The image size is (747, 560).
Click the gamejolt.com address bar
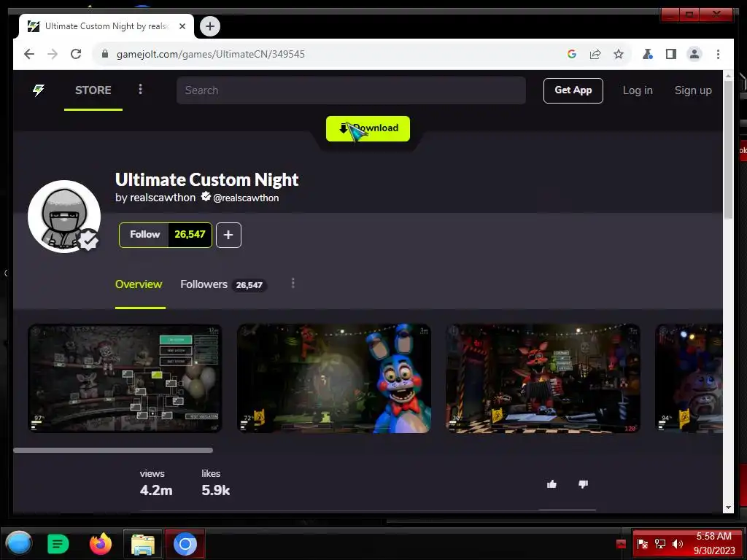coord(211,54)
